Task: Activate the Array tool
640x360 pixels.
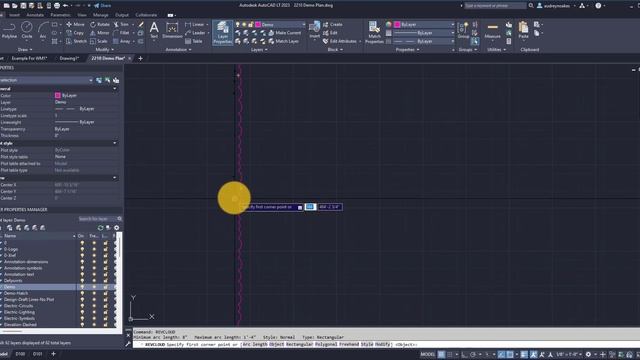Action: (x=122, y=41)
